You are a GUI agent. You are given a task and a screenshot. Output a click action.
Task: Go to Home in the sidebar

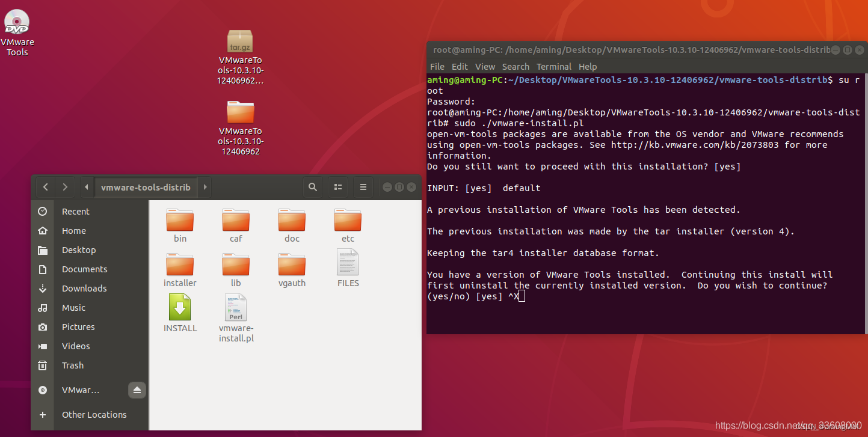pyautogui.click(x=90, y=231)
